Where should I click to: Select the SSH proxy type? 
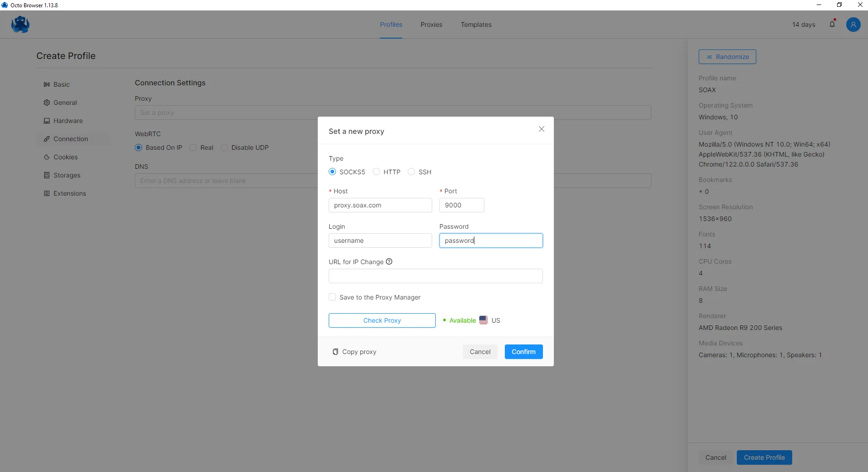(411, 172)
